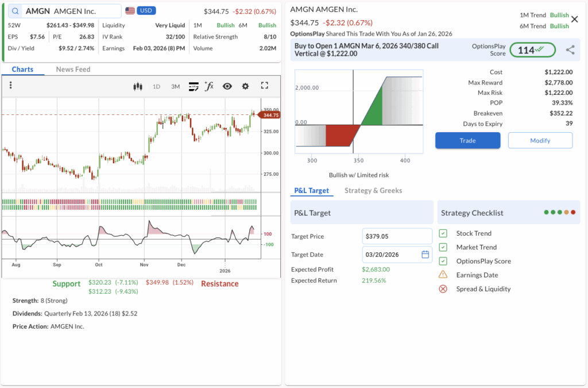
Task: Open the drawing tools annotation icon
Action: coord(194,86)
